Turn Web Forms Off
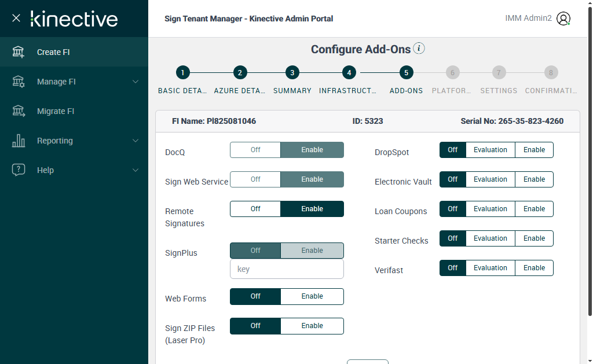 (x=255, y=296)
